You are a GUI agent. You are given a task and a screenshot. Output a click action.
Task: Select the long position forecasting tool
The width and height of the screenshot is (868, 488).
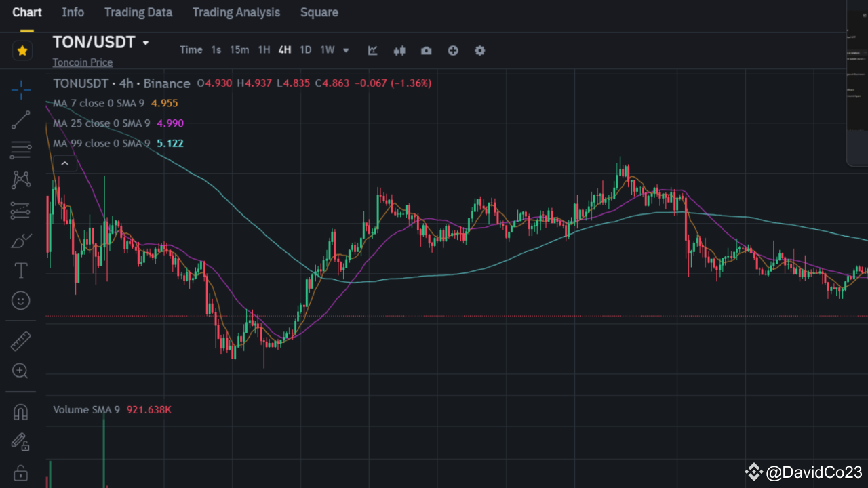[21, 211]
